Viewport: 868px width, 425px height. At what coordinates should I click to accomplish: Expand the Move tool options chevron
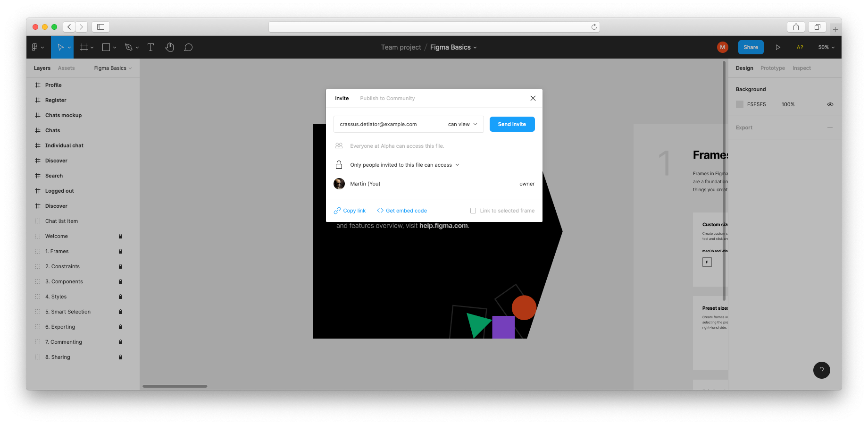(69, 48)
